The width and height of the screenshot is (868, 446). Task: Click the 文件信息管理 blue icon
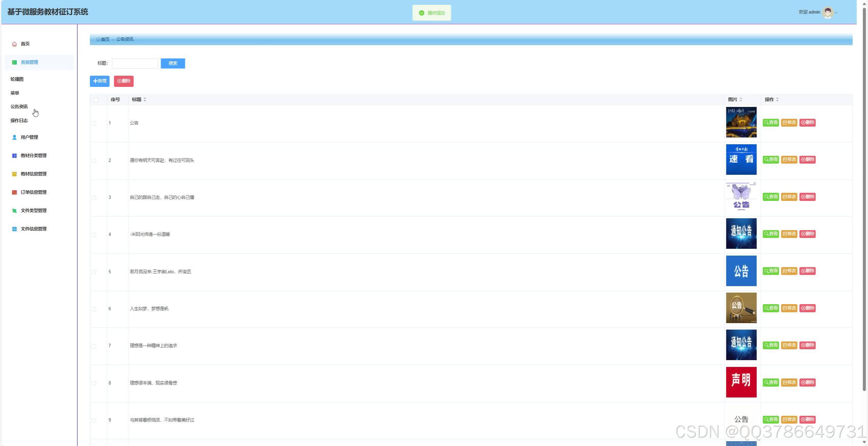[14, 229]
